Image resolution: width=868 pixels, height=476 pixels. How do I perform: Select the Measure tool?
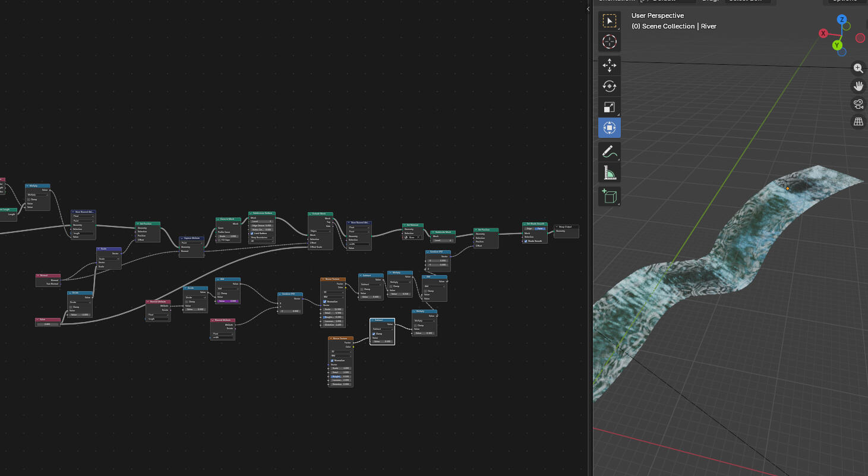609,173
